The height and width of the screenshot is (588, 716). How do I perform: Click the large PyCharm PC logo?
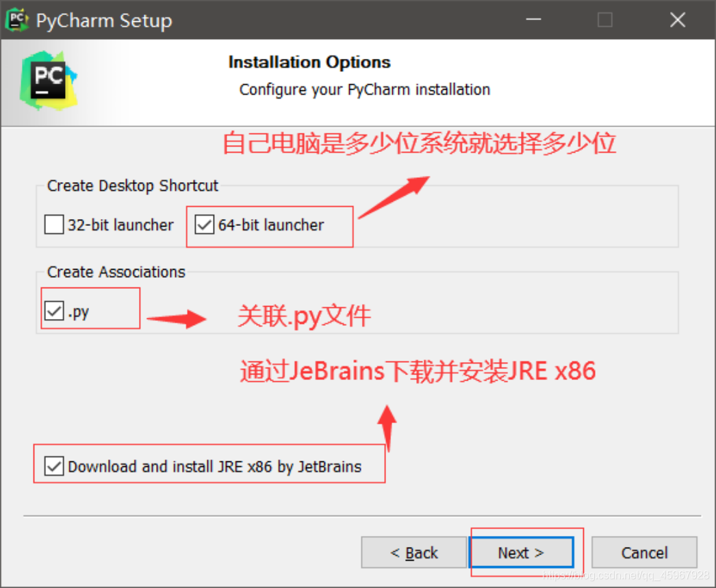click(49, 81)
